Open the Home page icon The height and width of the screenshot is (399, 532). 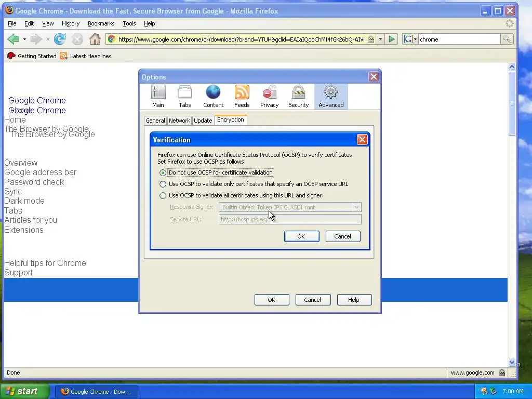pos(95,39)
